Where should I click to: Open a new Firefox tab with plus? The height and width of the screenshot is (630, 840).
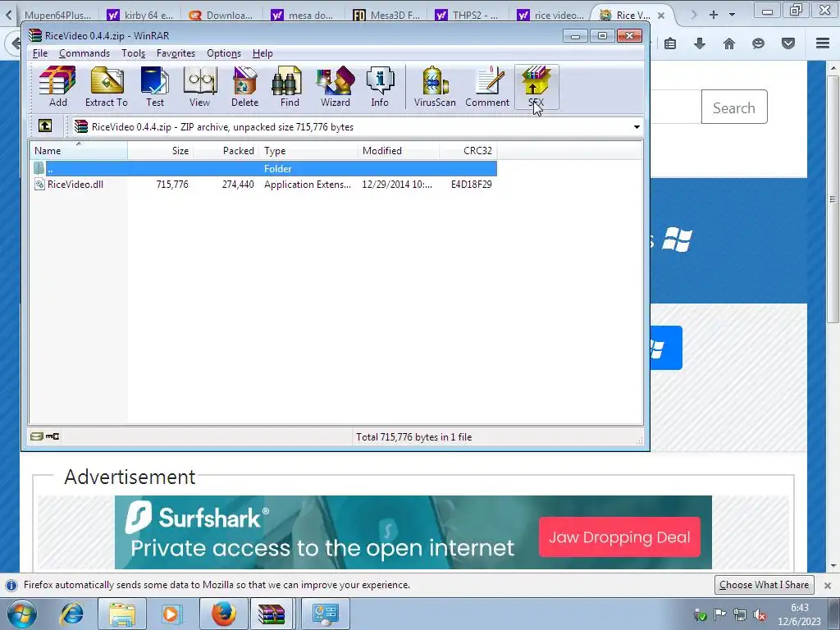click(x=713, y=15)
